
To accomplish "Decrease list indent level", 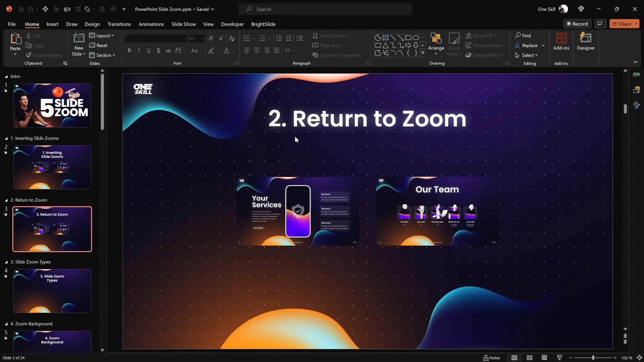I will (x=278, y=39).
